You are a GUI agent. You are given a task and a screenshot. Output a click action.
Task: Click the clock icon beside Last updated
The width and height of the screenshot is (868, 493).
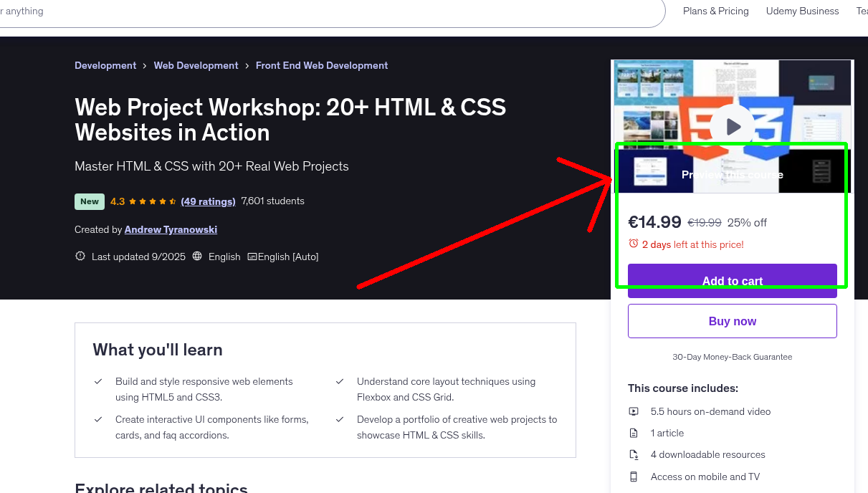[80, 256]
